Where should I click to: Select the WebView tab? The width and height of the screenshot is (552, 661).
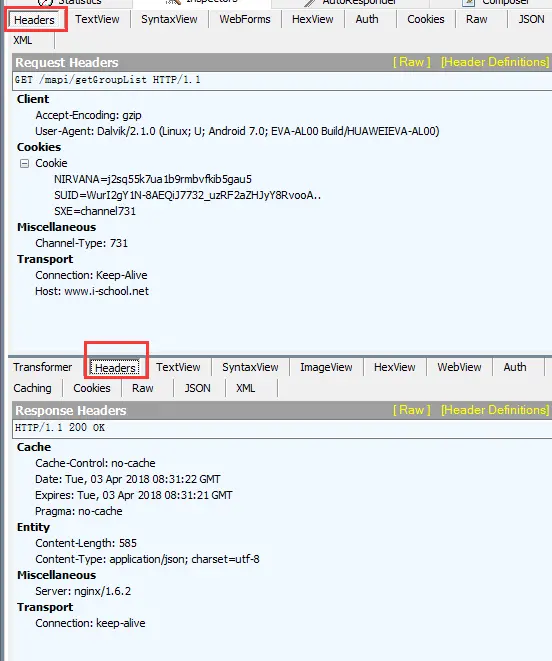(x=459, y=367)
